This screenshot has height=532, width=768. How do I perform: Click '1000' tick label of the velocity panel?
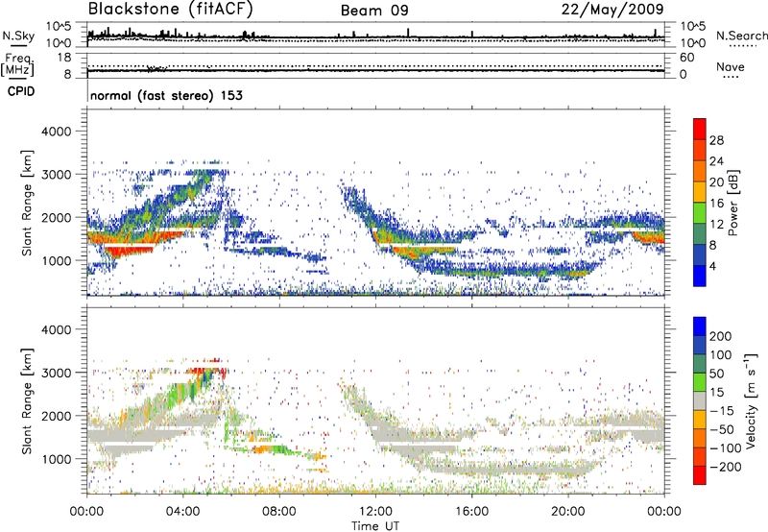[x=56, y=459]
